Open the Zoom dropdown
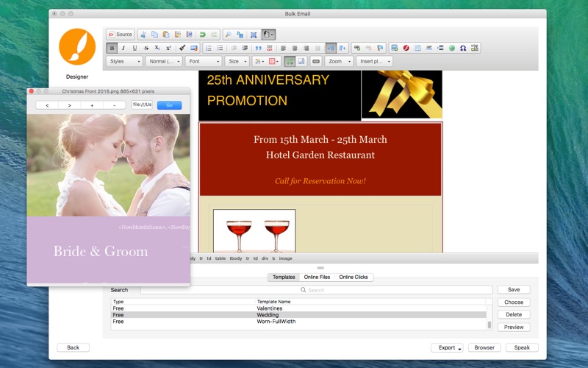The height and width of the screenshot is (368, 588). point(339,62)
